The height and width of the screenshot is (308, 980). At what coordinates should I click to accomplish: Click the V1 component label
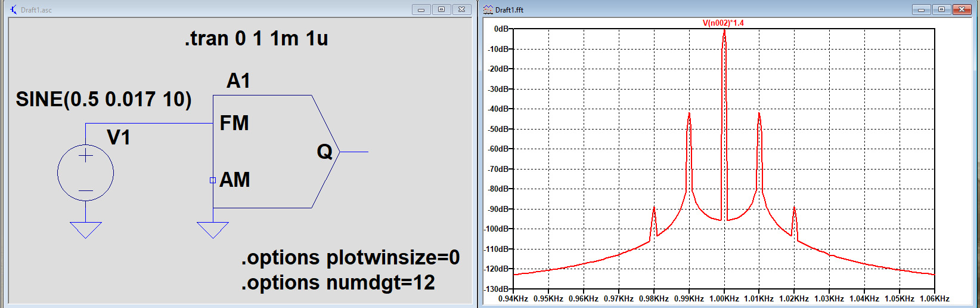point(119,137)
